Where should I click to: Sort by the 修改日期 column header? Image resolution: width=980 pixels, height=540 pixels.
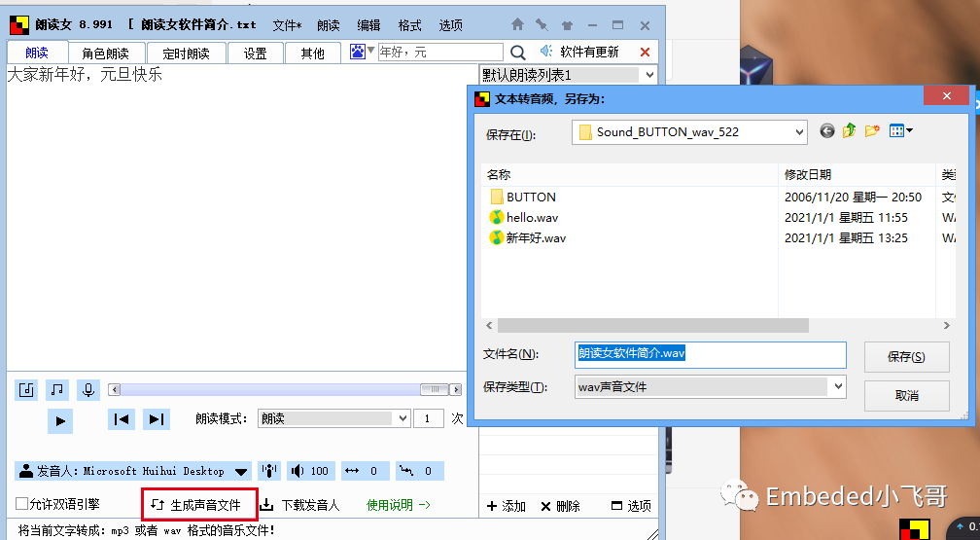click(x=857, y=174)
